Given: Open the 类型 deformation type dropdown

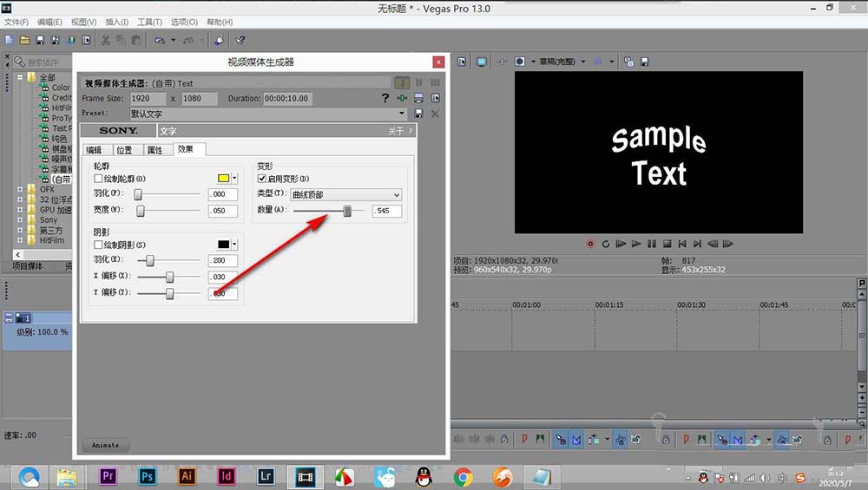Looking at the screenshot, I should pyautogui.click(x=345, y=194).
